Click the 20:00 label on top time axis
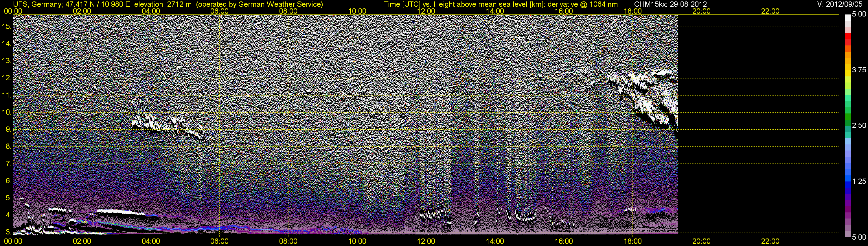 701,11
